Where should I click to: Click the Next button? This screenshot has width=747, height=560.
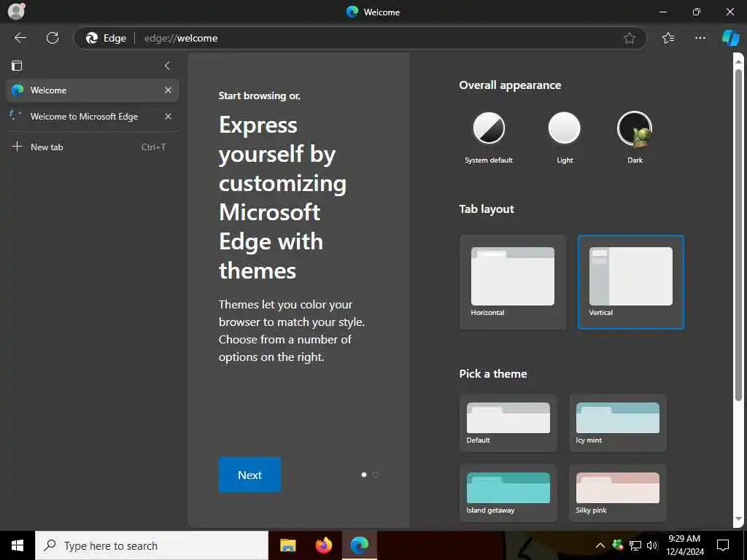(249, 475)
